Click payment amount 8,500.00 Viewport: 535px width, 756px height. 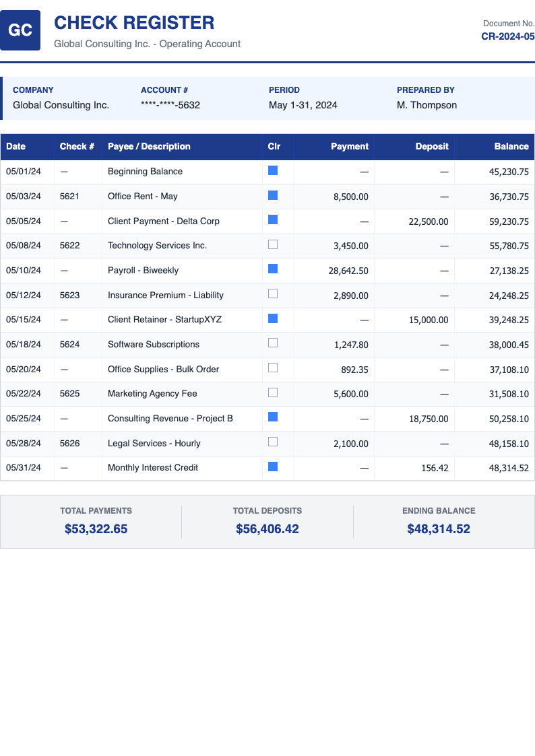(x=351, y=197)
